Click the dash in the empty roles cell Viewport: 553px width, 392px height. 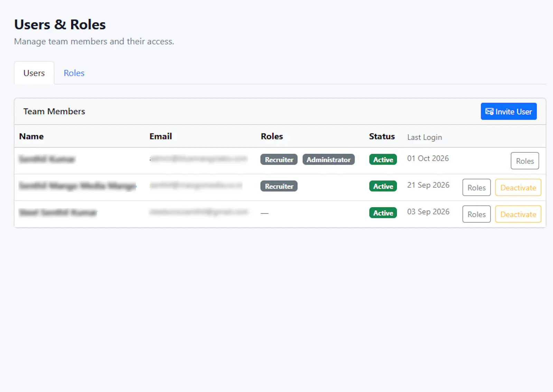(264, 213)
